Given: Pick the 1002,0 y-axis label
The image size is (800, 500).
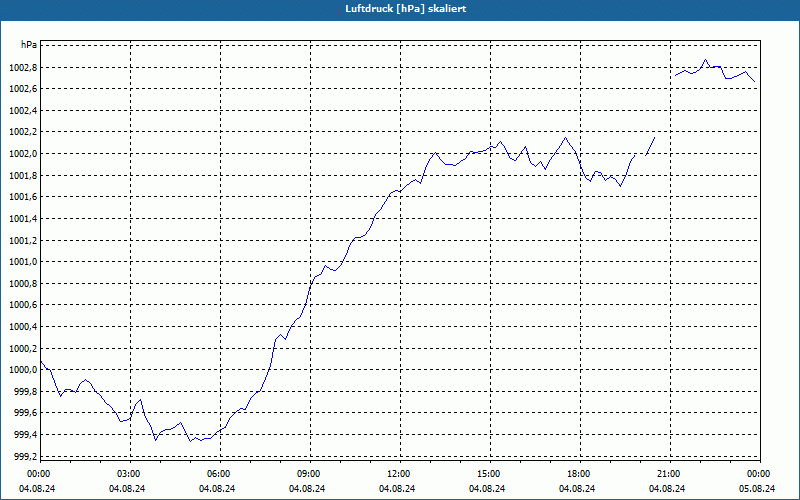Looking at the screenshot, I should click(23, 154).
